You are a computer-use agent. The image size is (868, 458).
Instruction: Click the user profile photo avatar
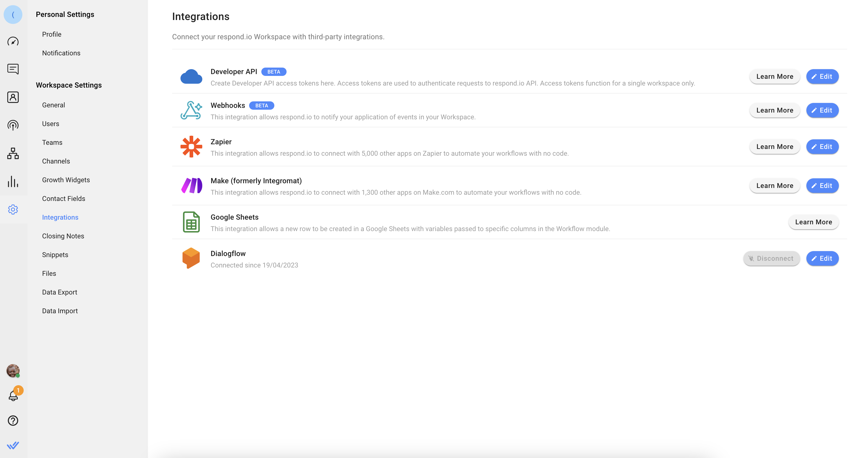pyautogui.click(x=13, y=371)
